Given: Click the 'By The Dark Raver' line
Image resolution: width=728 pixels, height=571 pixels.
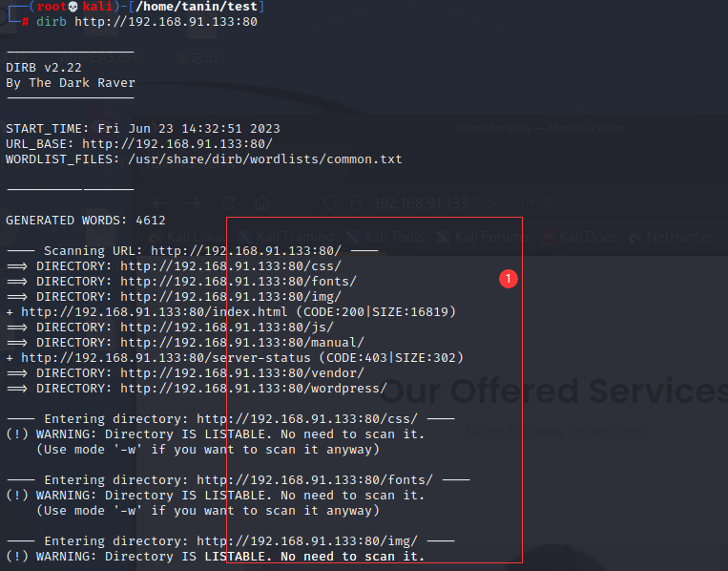Looking at the screenshot, I should click(x=71, y=83).
